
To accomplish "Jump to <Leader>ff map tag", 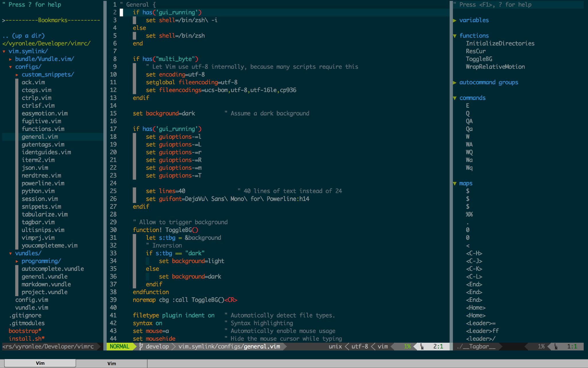I will coord(482,331).
